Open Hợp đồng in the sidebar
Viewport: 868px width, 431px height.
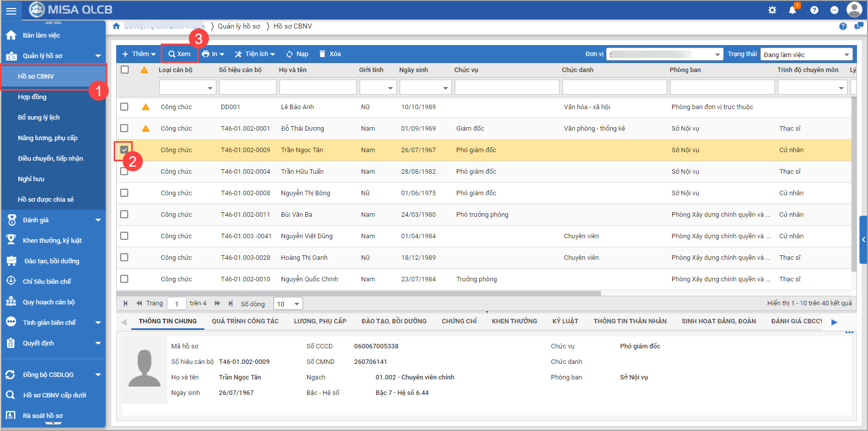[32, 97]
